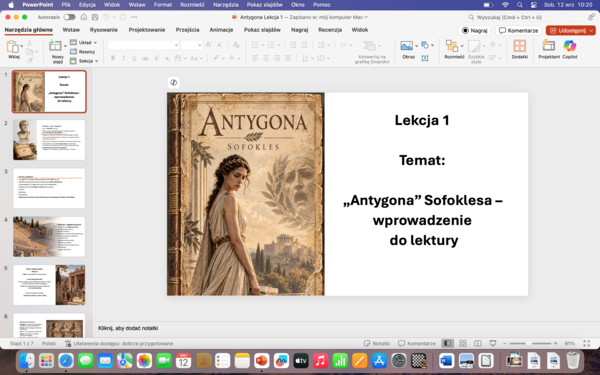Click the Home icon in the title bar
This screenshot has width=600, height=375.
[x=84, y=17]
